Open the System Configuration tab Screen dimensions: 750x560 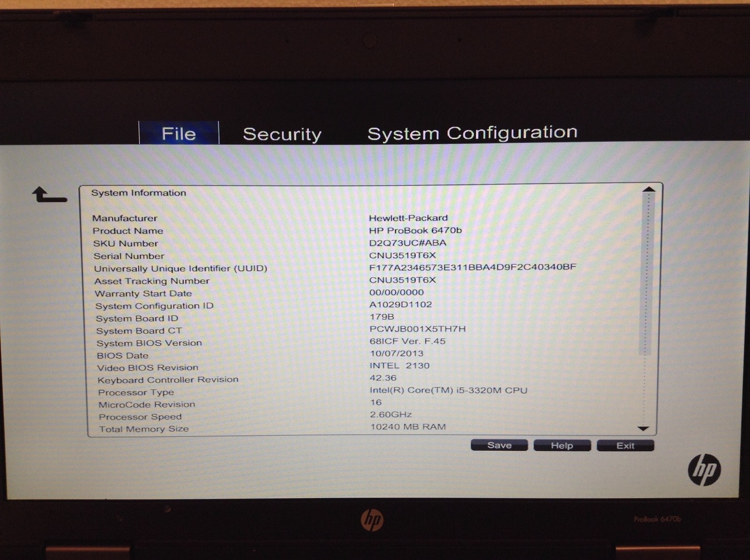(472, 133)
